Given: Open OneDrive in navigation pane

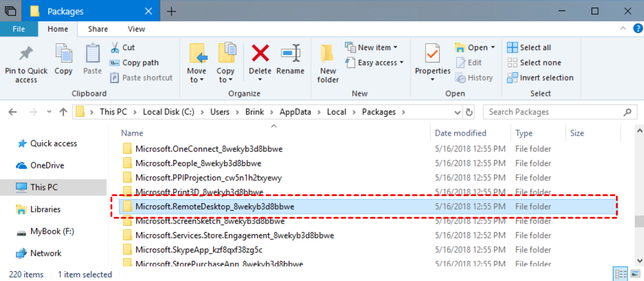Looking at the screenshot, I should click(x=40, y=166).
